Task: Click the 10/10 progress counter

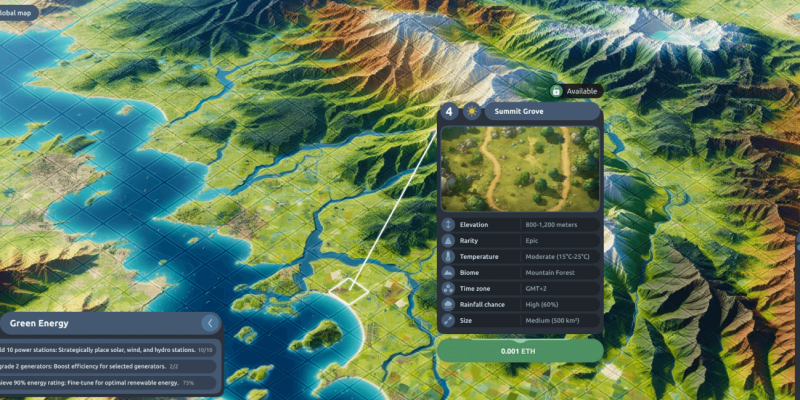Action: (x=205, y=350)
